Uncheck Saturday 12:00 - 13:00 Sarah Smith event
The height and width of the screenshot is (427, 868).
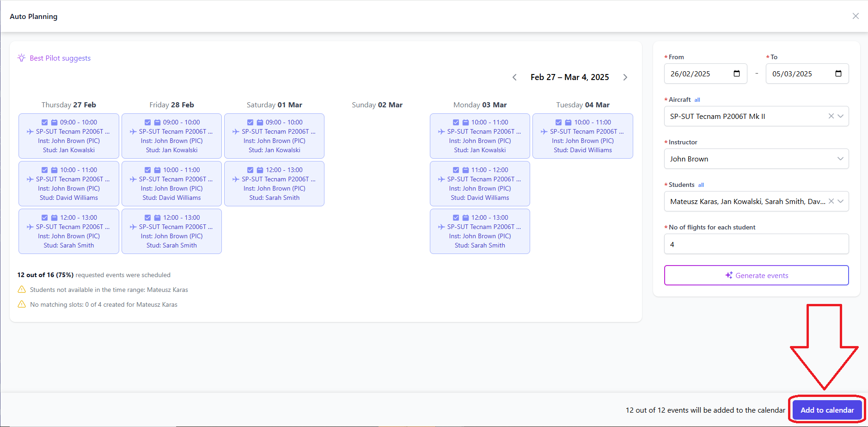250,170
